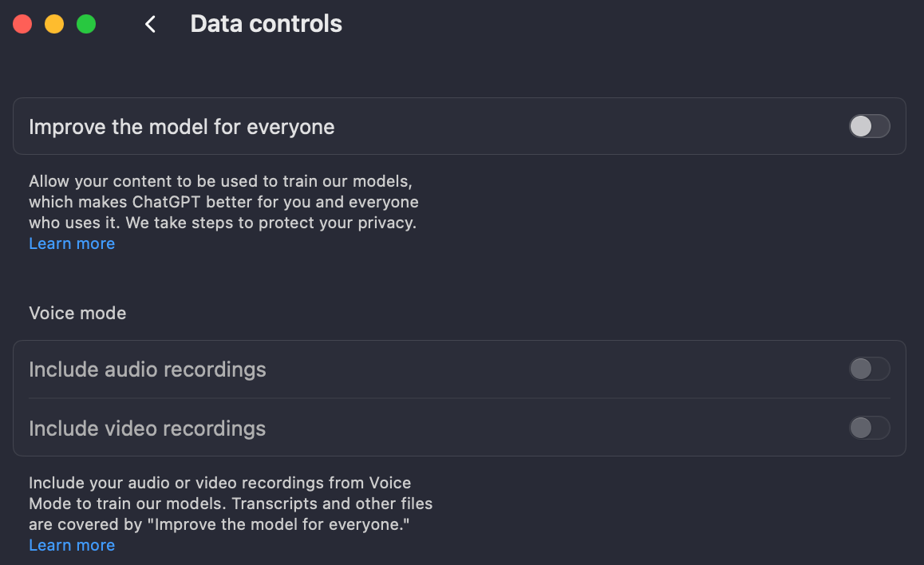This screenshot has height=565, width=924.
Task: Minimize the window with the yellow button
Action: click(x=54, y=25)
